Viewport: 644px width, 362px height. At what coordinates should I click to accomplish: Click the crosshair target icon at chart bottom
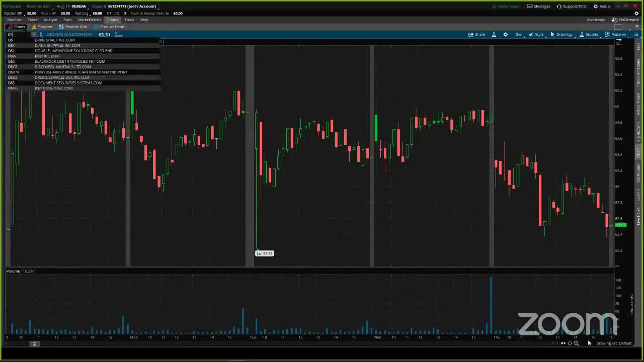click(570, 343)
